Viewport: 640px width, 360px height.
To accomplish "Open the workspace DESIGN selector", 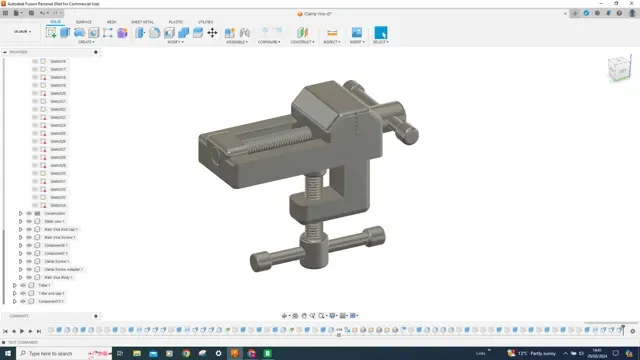I will tap(22, 32).
